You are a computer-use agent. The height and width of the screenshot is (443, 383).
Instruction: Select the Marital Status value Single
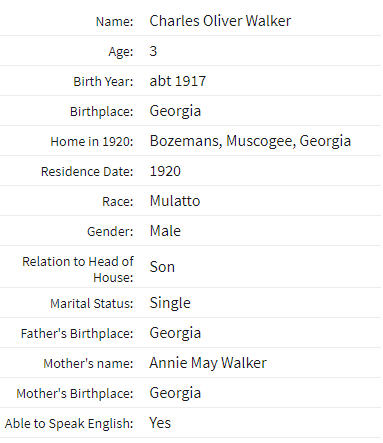coord(170,303)
